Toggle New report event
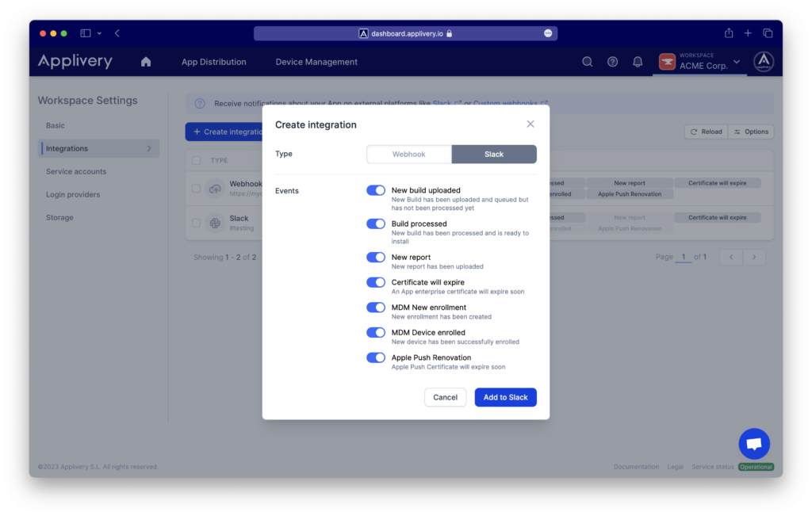The width and height of the screenshot is (812, 516). click(376, 258)
